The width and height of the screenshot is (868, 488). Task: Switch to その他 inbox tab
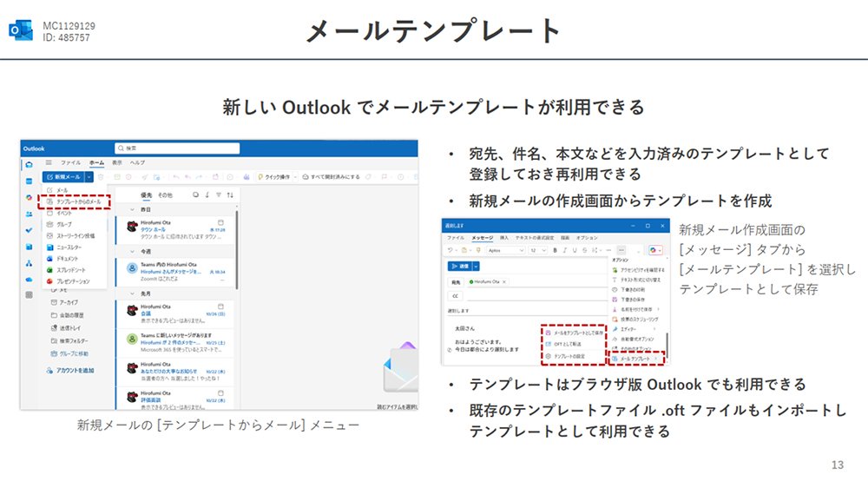point(165,195)
